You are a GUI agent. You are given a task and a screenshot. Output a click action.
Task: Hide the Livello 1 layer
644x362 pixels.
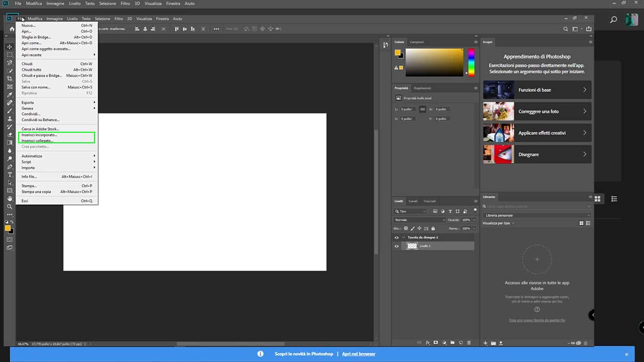click(x=396, y=246)
